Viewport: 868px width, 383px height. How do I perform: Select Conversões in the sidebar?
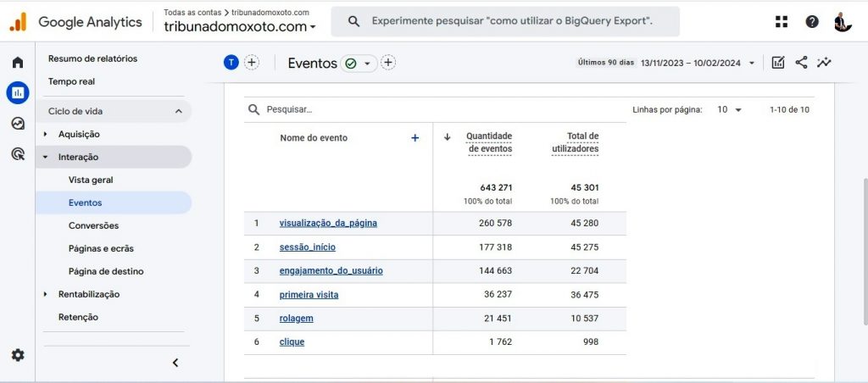[x=93, y=225]
